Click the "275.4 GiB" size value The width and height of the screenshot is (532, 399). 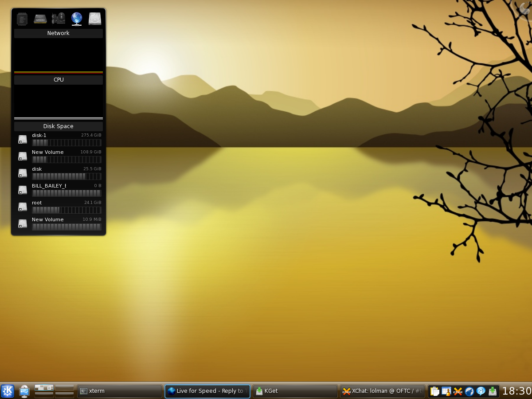(91, 135)
